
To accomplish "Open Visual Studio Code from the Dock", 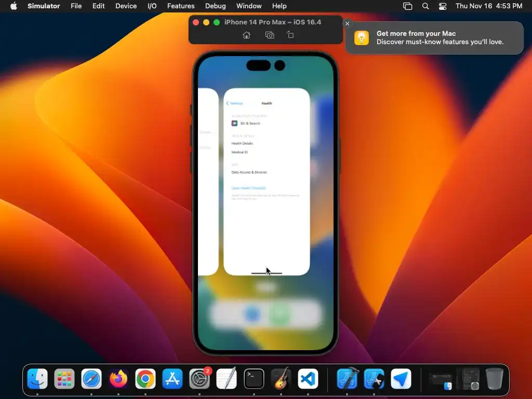I will click(308, 379).
